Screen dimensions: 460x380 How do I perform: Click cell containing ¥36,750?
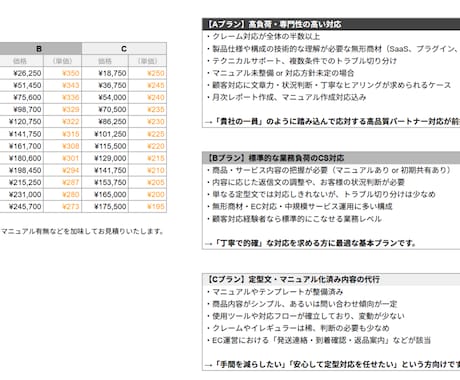(x=105, y=85)
